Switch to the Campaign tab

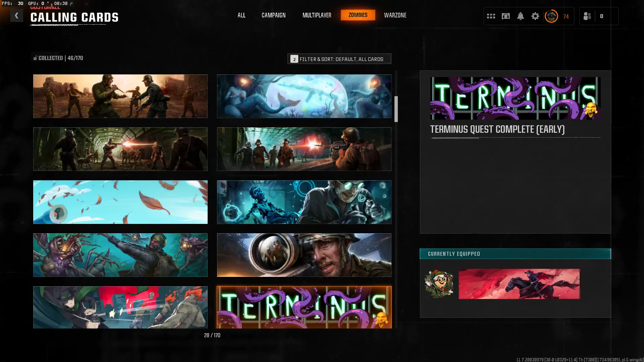coord(273,15)
